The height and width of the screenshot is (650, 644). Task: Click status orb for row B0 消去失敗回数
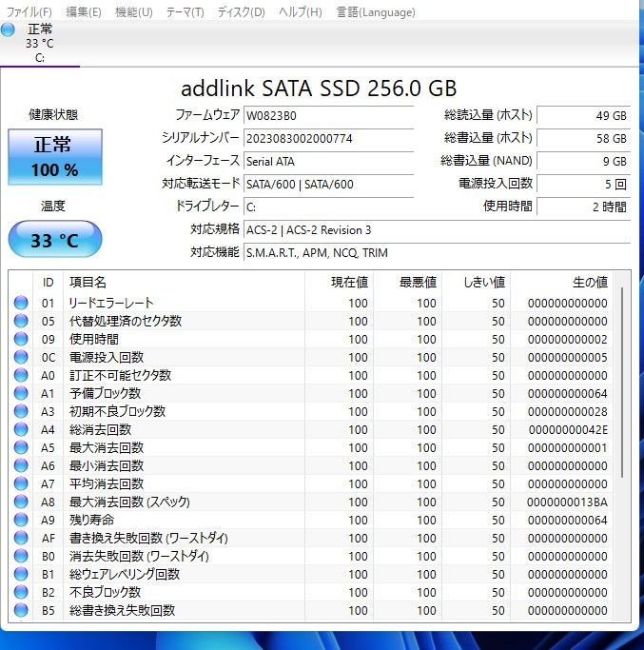(21, 556)
